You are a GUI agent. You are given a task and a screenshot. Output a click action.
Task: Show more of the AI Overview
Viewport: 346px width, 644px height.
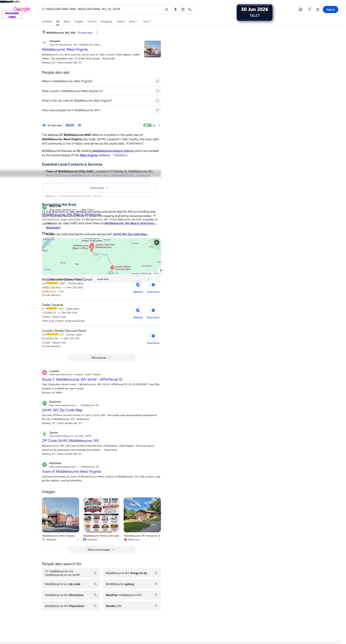pyautogui.click(x=99, y=188)
